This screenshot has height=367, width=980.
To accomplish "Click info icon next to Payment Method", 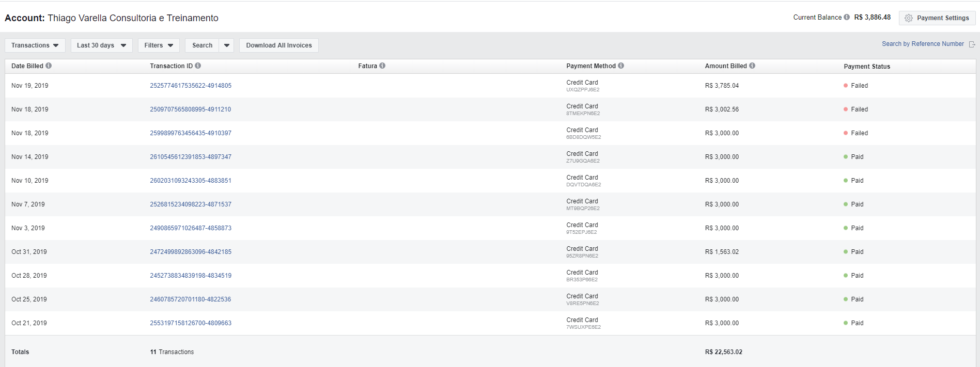I will click(621, 66).
